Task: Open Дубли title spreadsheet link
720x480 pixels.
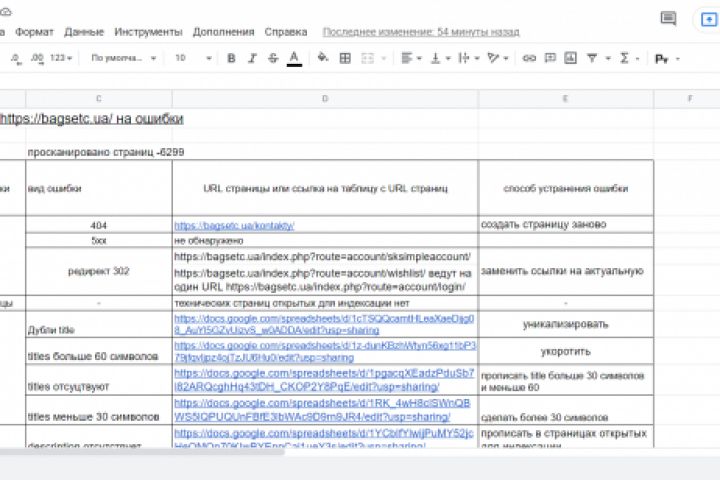Action: pyautogui.click(x=324, y=324)
